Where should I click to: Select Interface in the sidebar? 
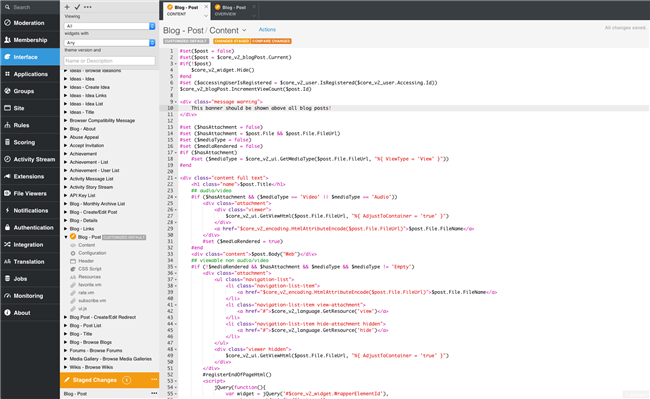click(30, 57)
